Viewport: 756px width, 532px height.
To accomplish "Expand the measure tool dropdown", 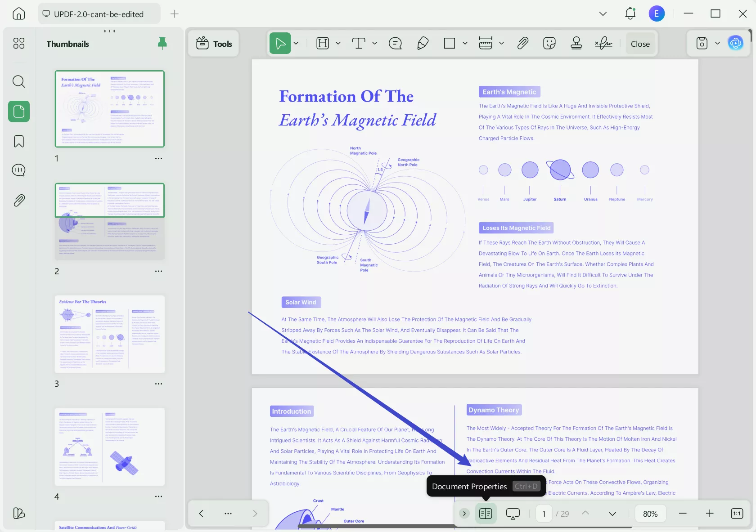I will (503, 43).
